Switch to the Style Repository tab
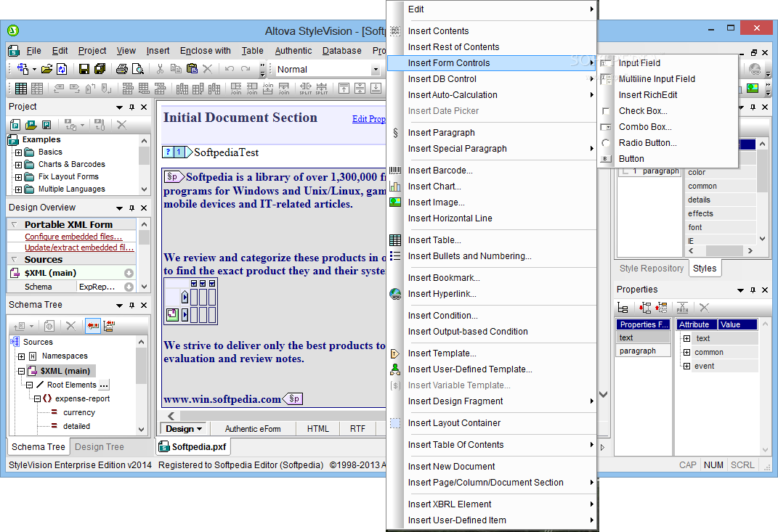 (x=652, y=269)
